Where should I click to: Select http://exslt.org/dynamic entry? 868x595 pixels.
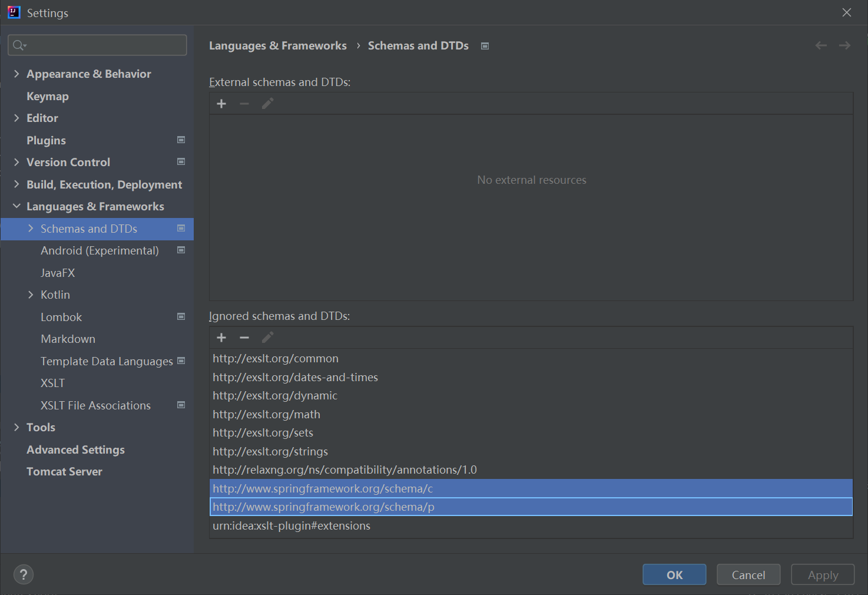point(531,395)
